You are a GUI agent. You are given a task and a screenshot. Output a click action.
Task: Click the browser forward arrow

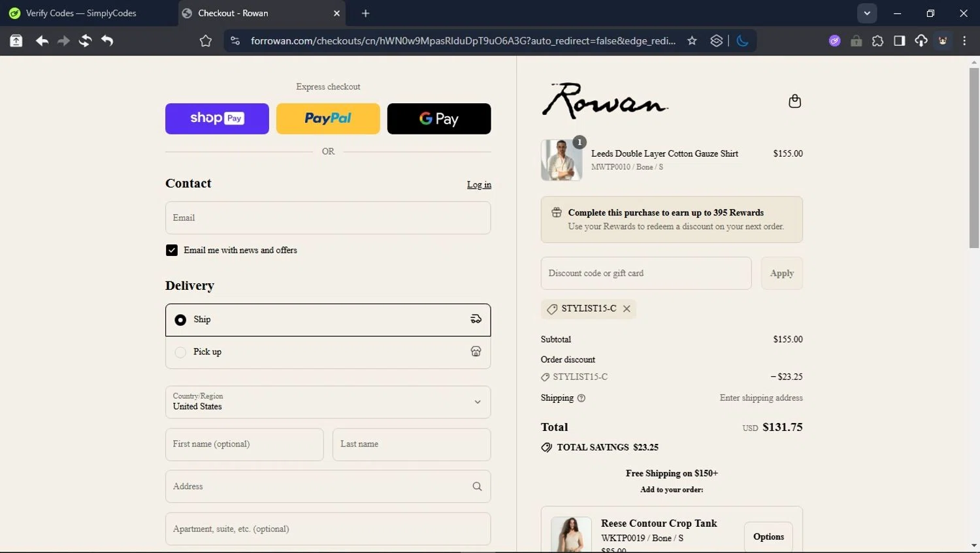[63, 41]
